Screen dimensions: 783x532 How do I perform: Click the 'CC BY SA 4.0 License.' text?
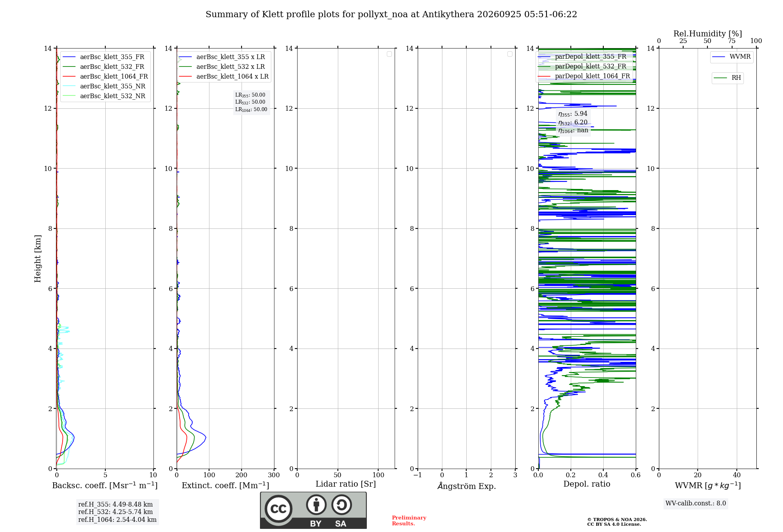click(x=614, y=524)
